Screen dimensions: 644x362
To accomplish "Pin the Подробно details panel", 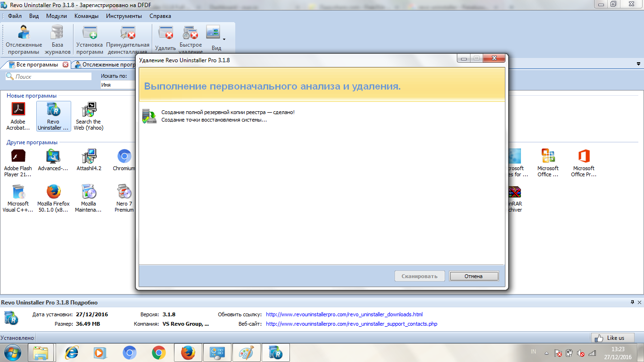I will click(x=632, y=302).
